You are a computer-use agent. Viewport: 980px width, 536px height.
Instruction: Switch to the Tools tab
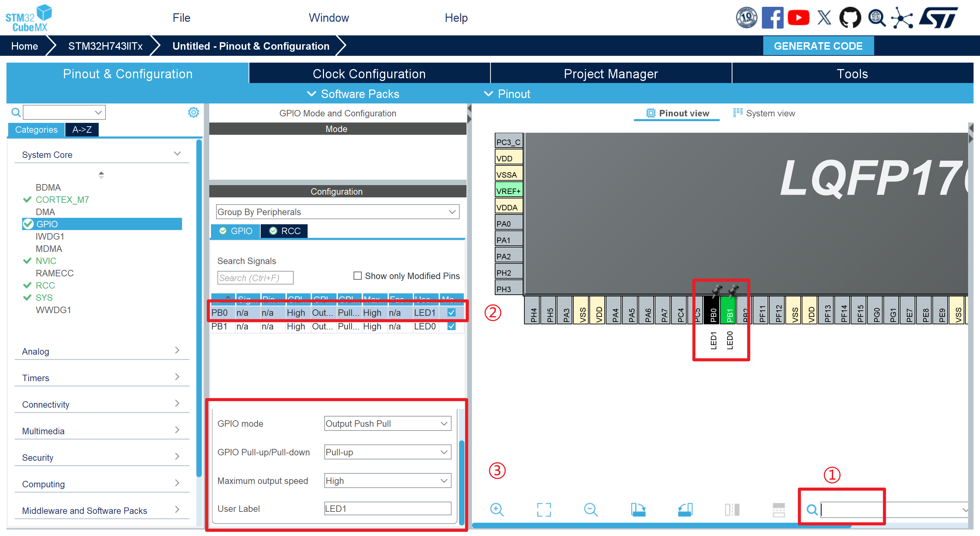pos(852,74)
